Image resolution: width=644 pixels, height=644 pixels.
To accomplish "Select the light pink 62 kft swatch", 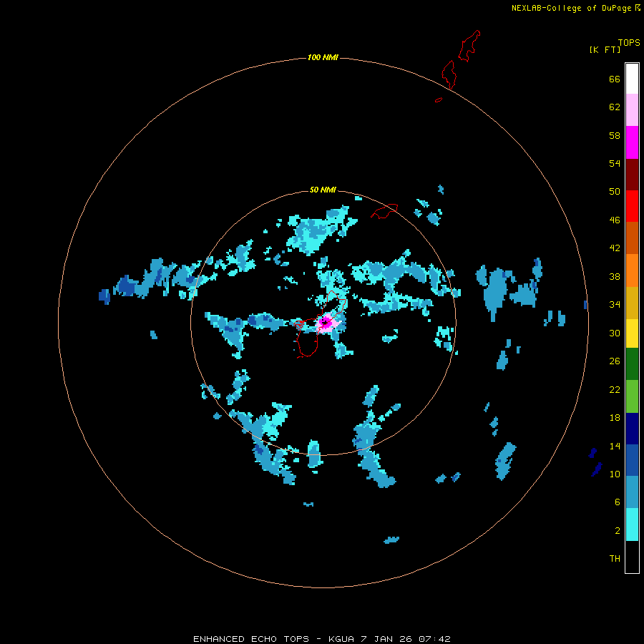I will [x=632, y=109].
